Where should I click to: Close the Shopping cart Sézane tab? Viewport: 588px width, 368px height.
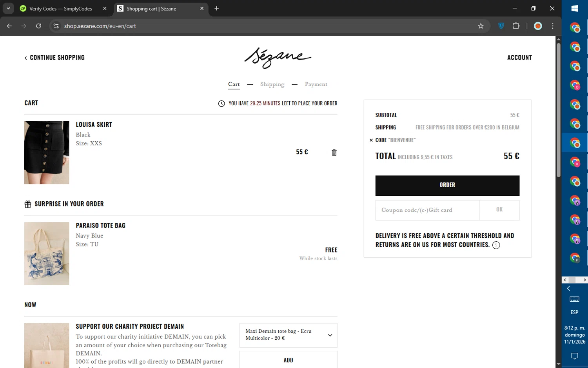pyautogui.click(x=202, y=8)
